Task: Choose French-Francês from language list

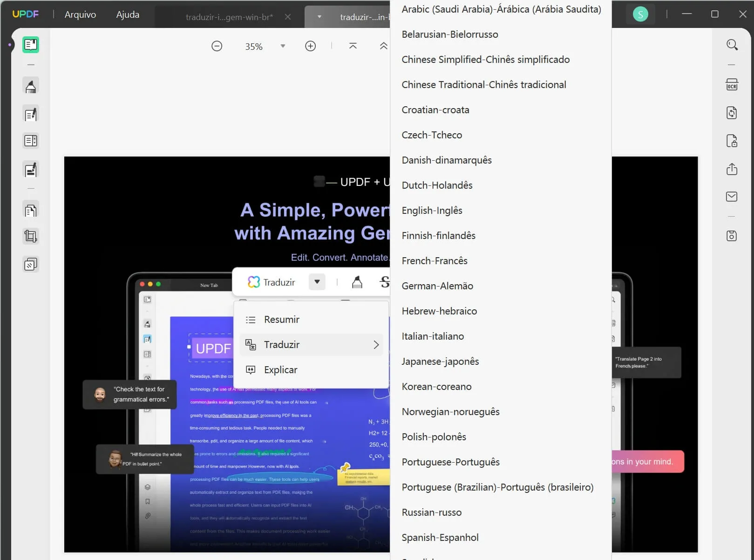Action: pos(501,261)
